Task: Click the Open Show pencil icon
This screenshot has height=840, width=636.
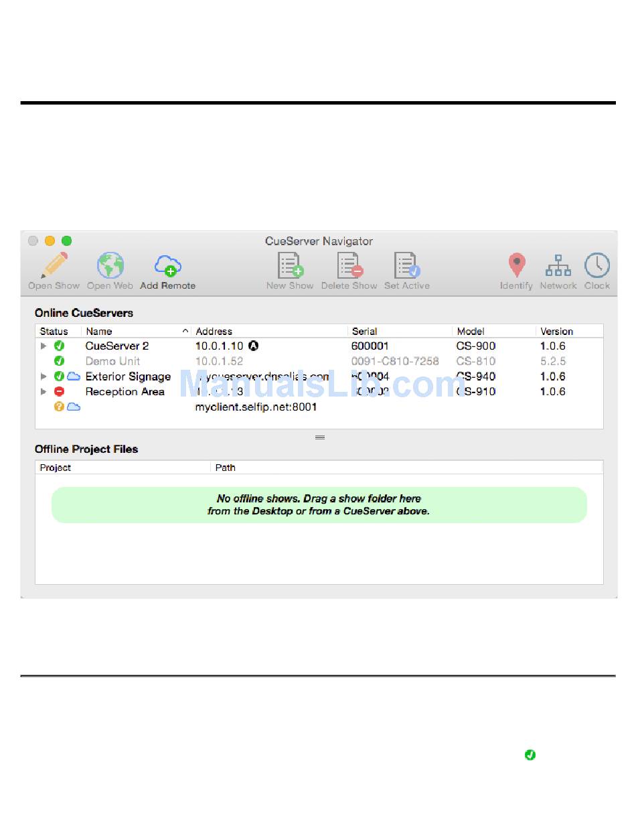Action: point(54,265)
